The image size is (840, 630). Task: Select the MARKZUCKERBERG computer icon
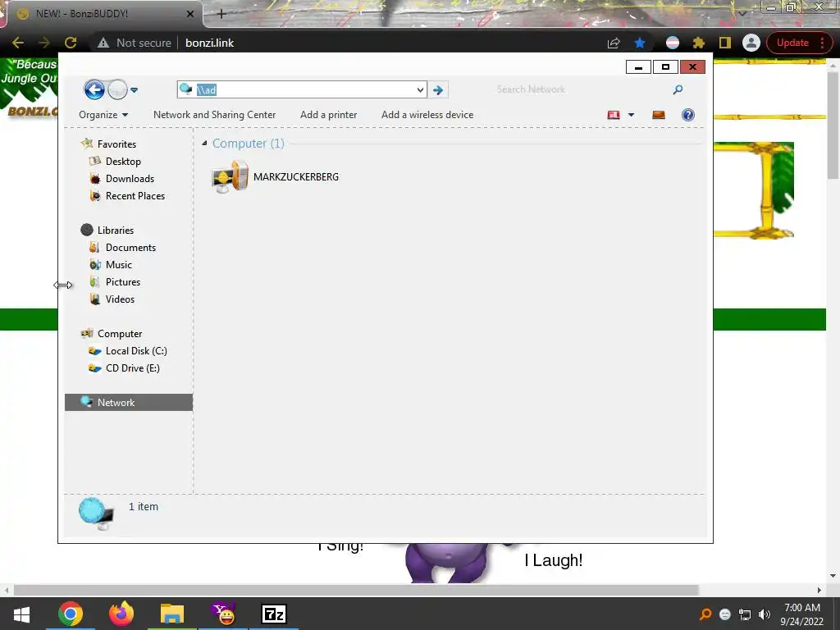[x=231, y=176]
